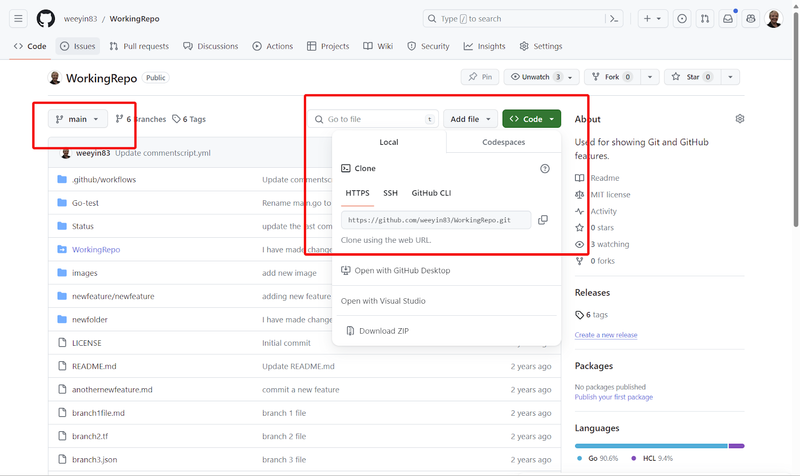
Task: Go to the Issues tab
Action: (78, 46)
